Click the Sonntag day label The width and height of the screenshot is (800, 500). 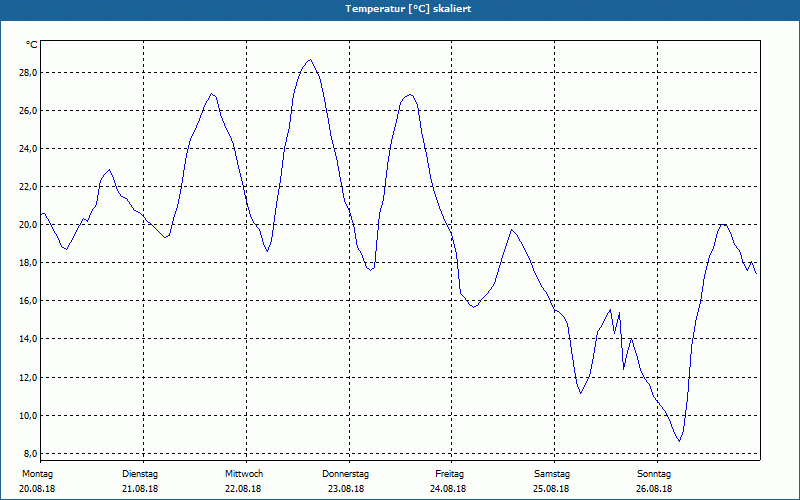(654, 474)
